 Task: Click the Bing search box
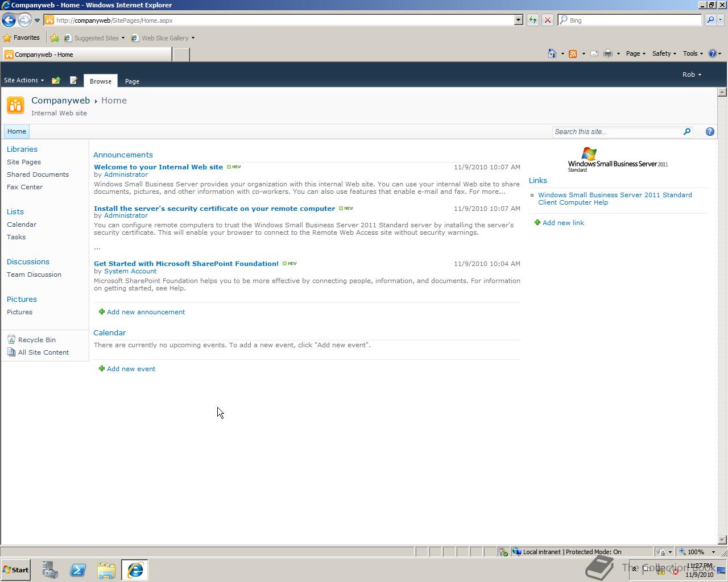pos(630,20)
